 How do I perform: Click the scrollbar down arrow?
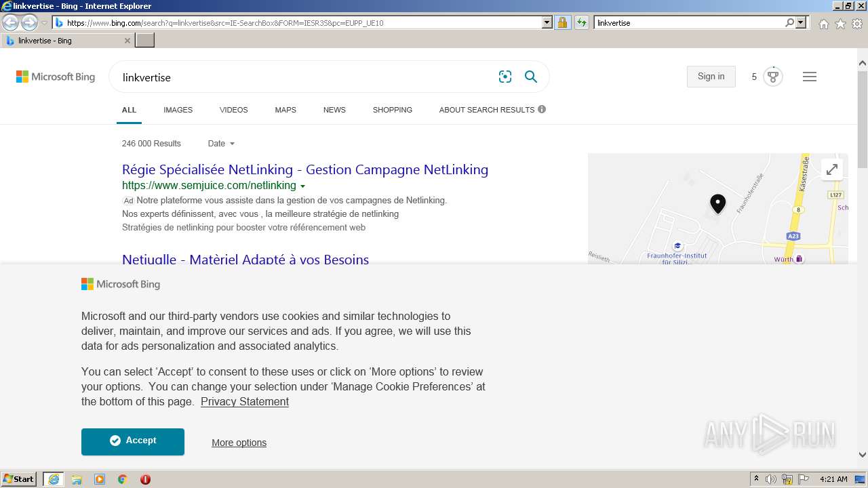point(863,455)
